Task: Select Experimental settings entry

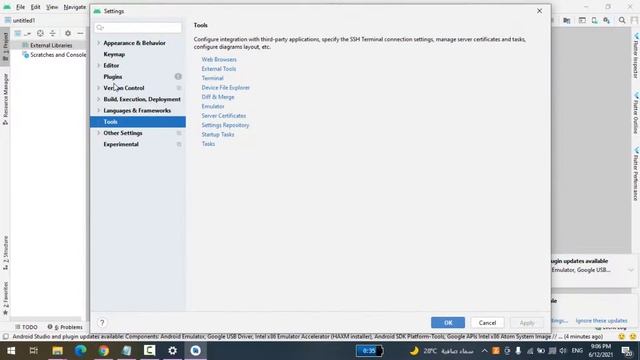Action: 121,144
